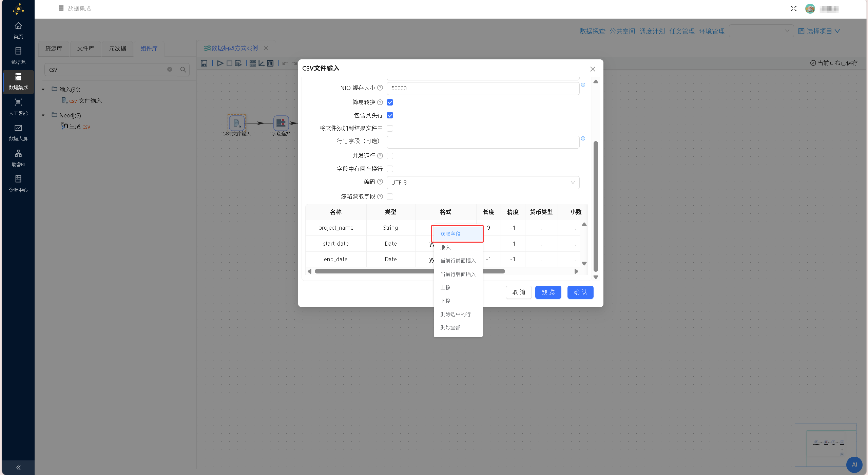The height and width of the screenshot is (475, 868).
Task: Select 当前行前面插入 in context menu
Action: pyautogui.click(x=458, y=261)
